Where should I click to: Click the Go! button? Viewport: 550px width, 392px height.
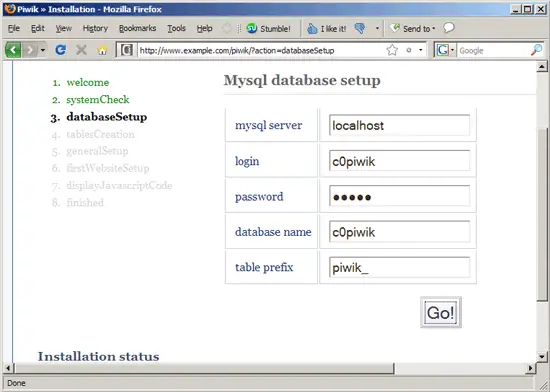pyautogui.click(x=441, y=312)
